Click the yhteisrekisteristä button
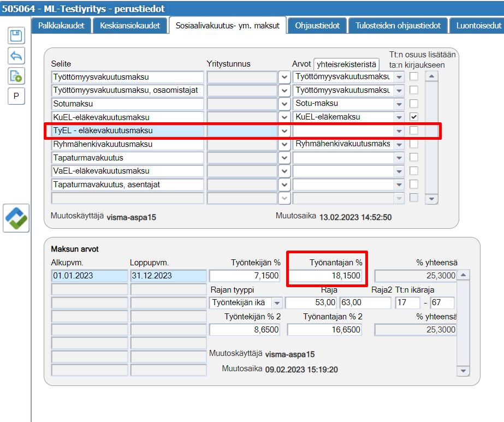Viewport: 504px width, 422px height. click(346, 64)
